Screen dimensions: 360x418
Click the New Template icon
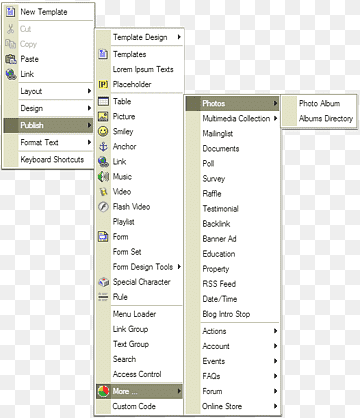[11, 12]
